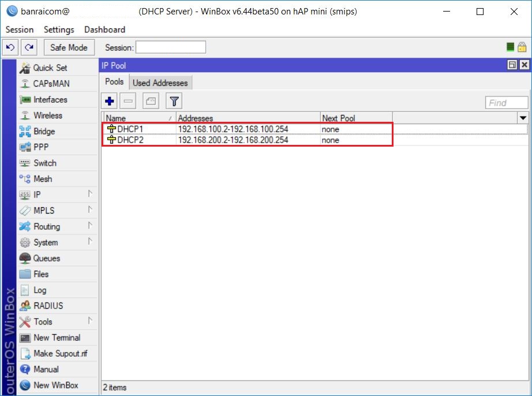This screenshot has height=396, width=532.
Task: Expand the Routing submenu arrow
Action: (90, 225)
